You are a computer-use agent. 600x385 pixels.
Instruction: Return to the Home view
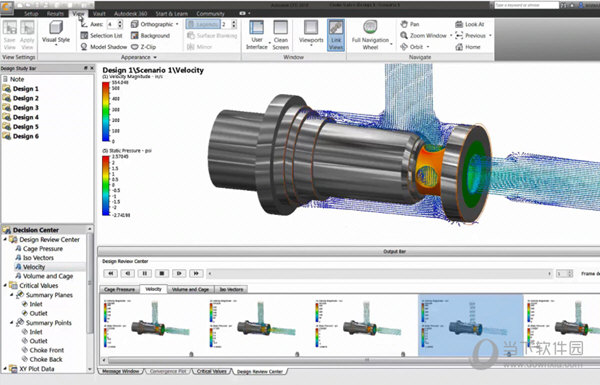(x=468, y=47)
